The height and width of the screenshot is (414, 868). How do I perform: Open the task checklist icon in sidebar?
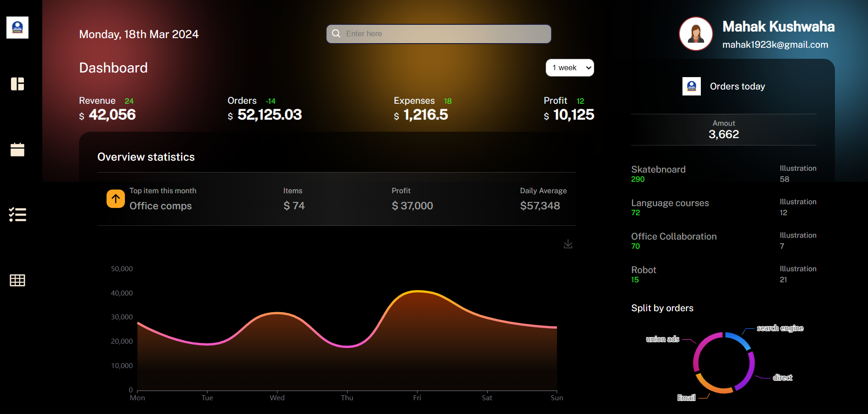pyautogui.click(x=17, y=214)
